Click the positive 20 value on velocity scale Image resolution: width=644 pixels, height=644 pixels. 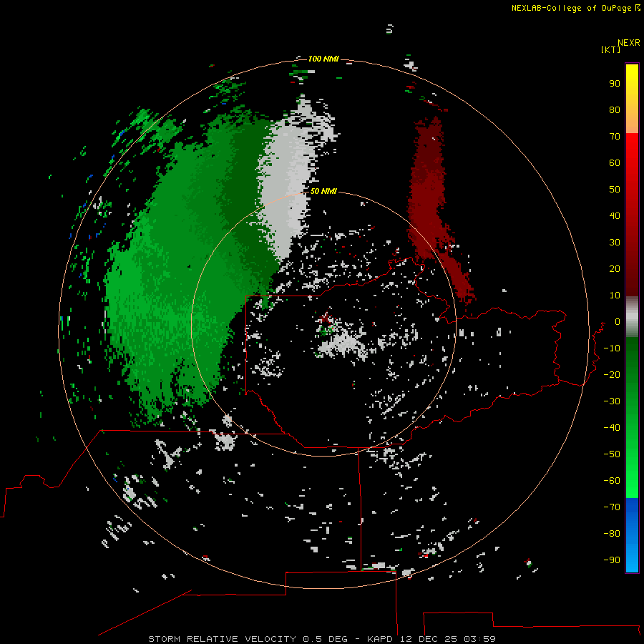(x=615, y=268)
